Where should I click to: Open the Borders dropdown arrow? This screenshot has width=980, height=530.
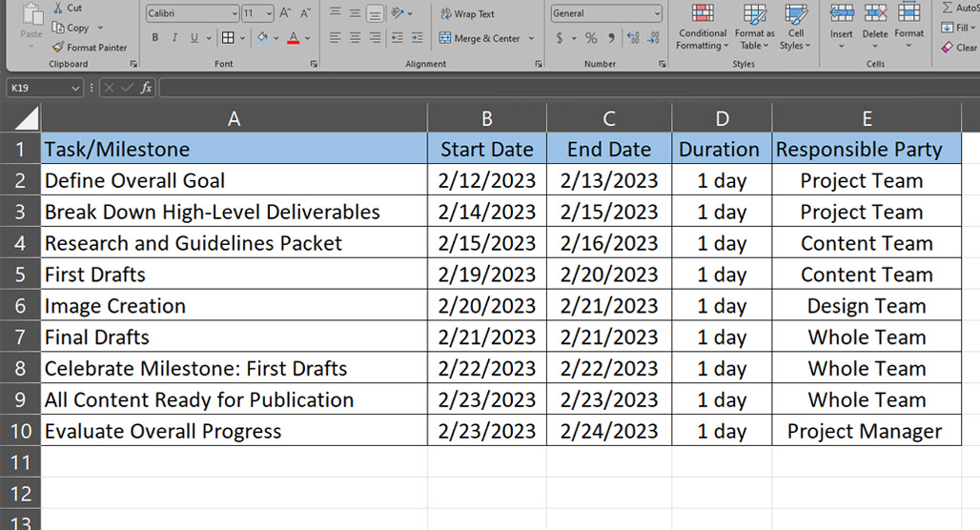(x=242, y=38)
